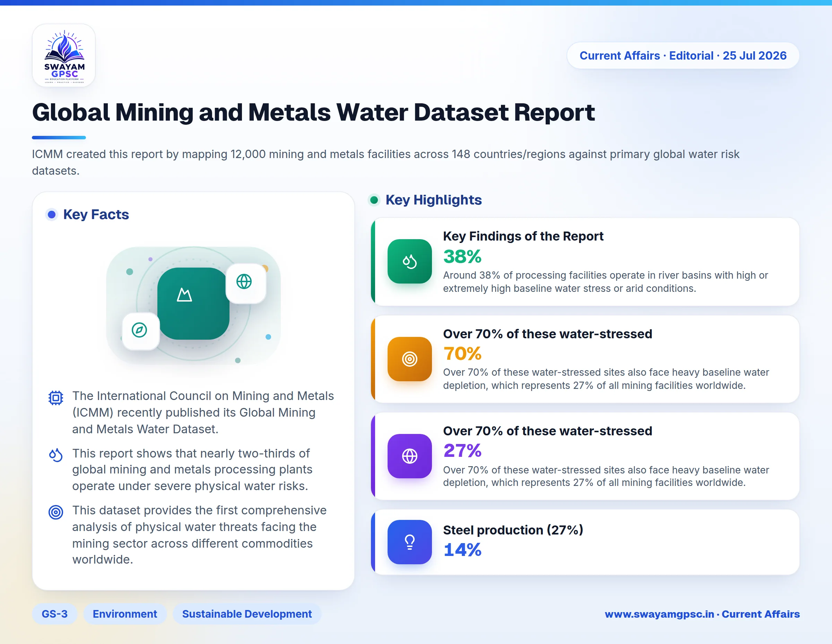Select the Environment tag
The height and width of the screenshot is (644, 832).
[x=125, y=614]
